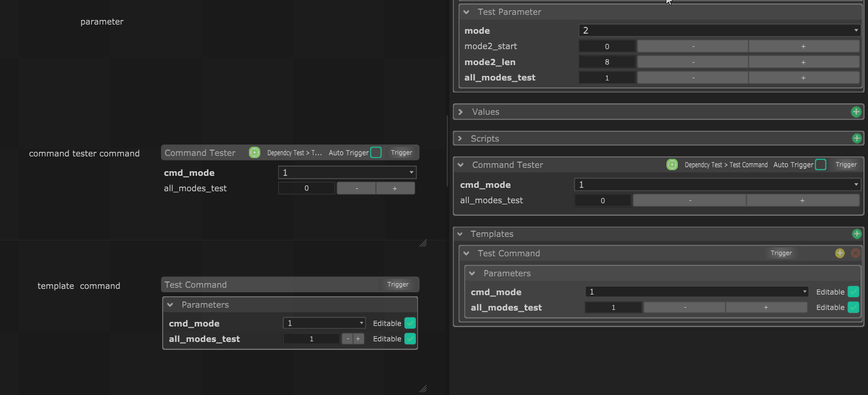Increase all_modes_test in right Command Tester
This screenshot has height=395, width=868.
pyautogui.click(x=803, y=200)
